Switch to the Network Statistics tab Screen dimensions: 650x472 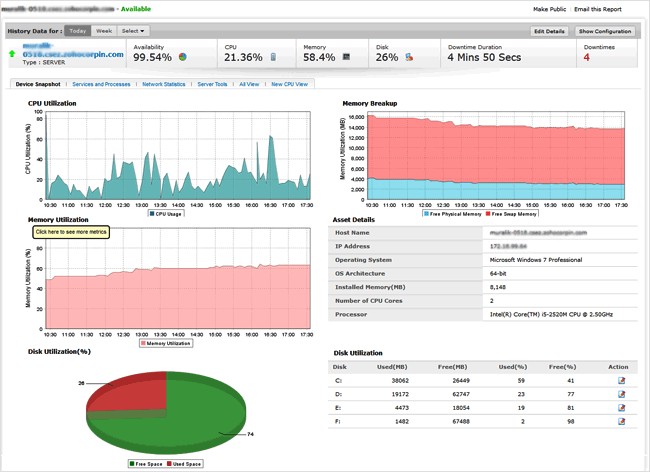tap(165, 84)
